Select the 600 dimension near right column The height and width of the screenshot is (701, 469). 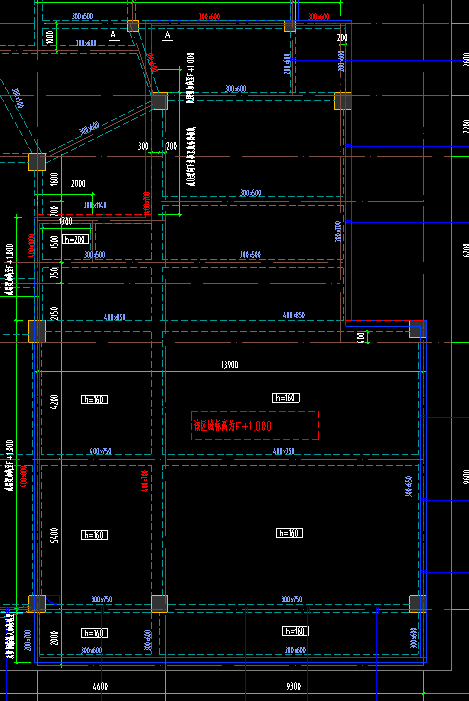(360, 337)
